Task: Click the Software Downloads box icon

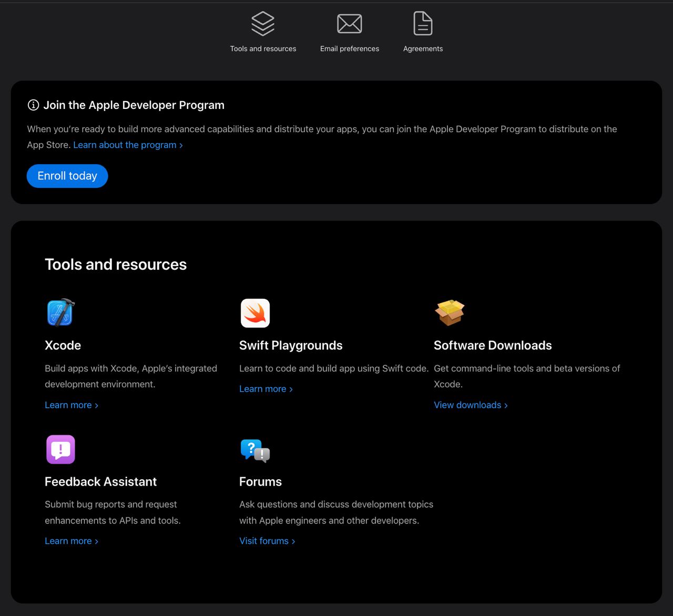Action: [450, 312]
